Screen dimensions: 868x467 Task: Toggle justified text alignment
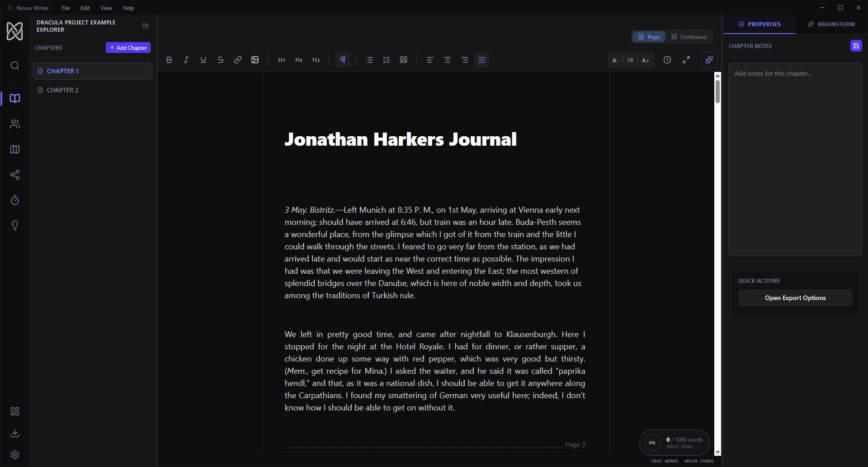482,60
